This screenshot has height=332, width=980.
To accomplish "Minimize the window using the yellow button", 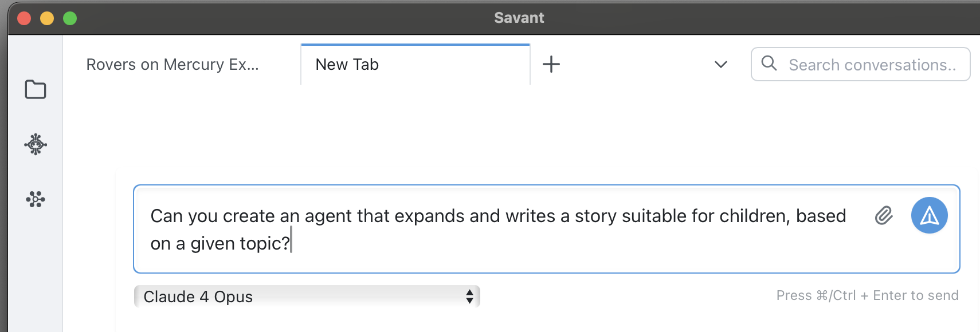I will (x=47, y=18).
